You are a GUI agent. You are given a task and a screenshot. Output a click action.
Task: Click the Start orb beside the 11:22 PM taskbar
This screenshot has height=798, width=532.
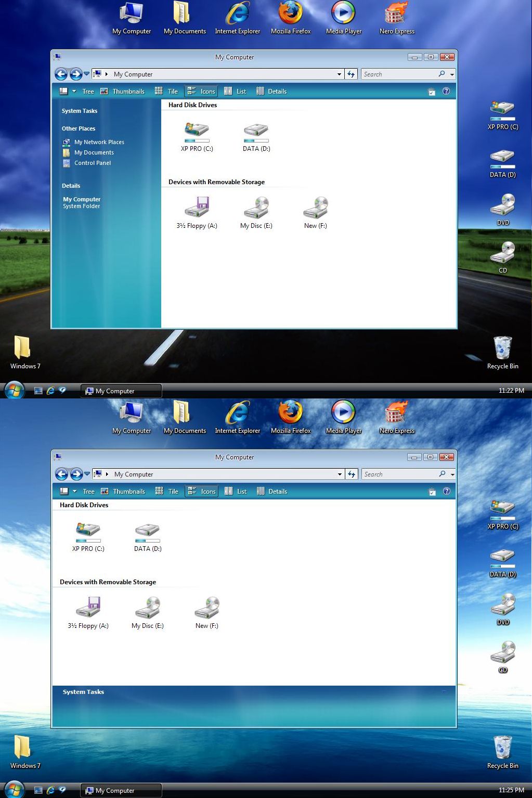(x=14, y=390)
